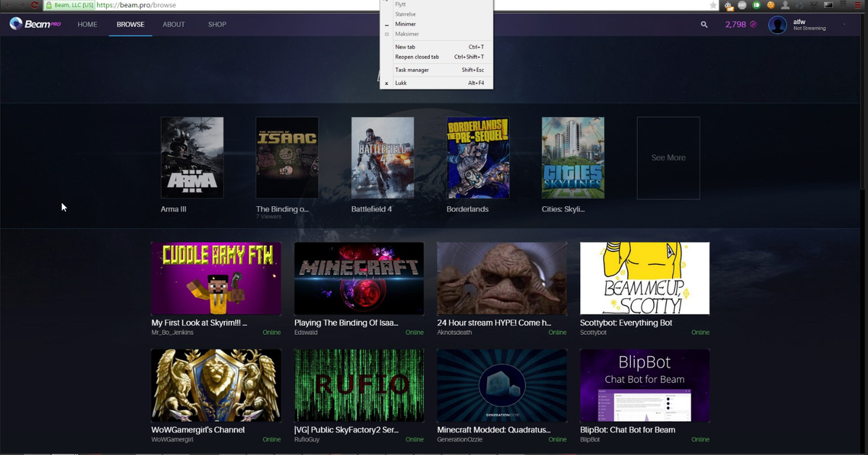Click 'My First Look at Skyrim!!!' title
The image size is (868, 455).
click(x=200, y=323)
